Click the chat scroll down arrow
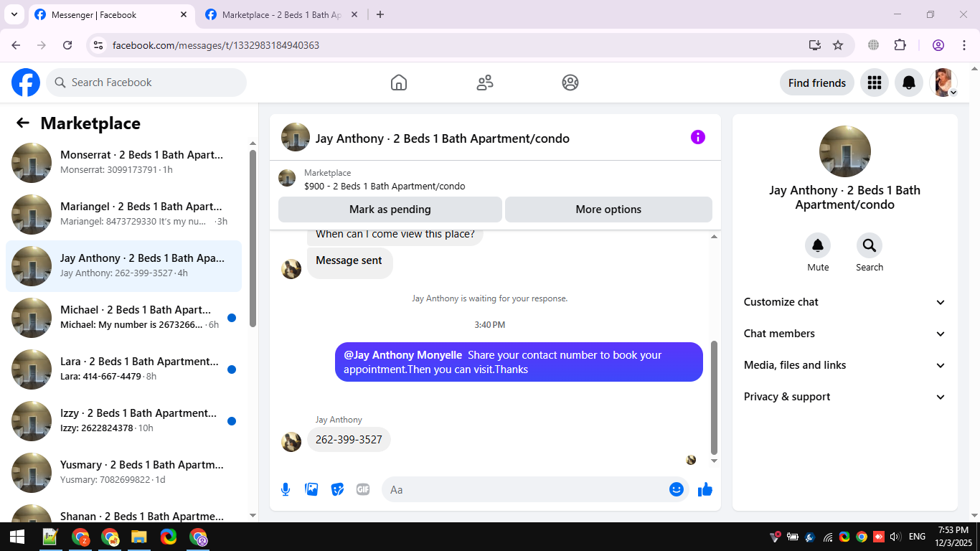Screen dimensions: 980x551 (714, 461)
